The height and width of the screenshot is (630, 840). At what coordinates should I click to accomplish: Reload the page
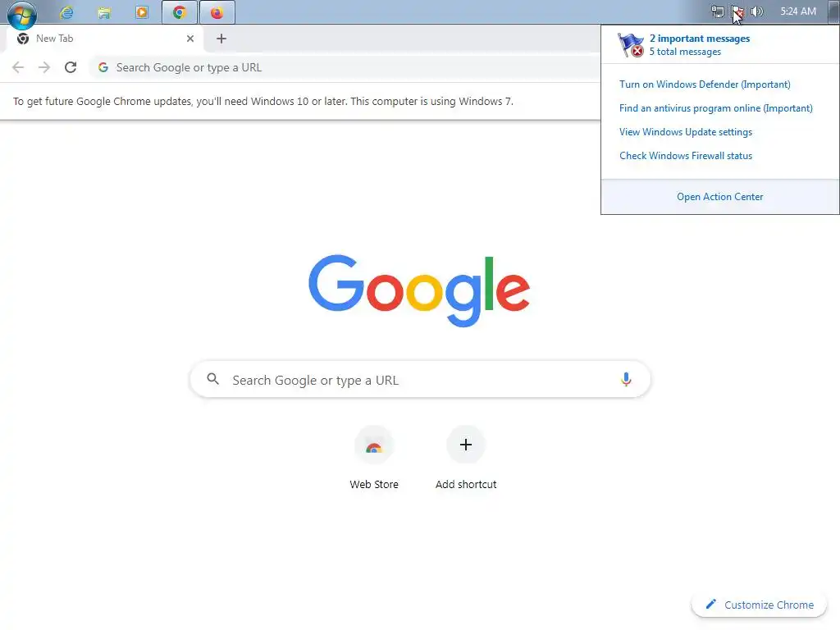click(x=71, y=67)
